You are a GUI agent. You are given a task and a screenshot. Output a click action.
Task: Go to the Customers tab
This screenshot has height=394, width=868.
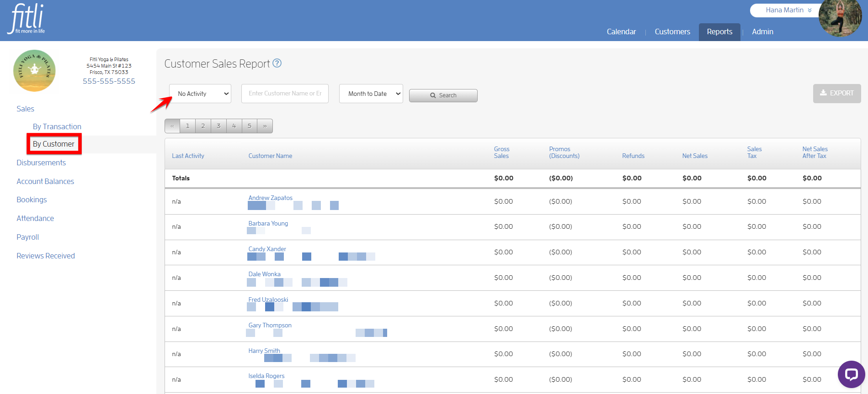tap(672, 32)
